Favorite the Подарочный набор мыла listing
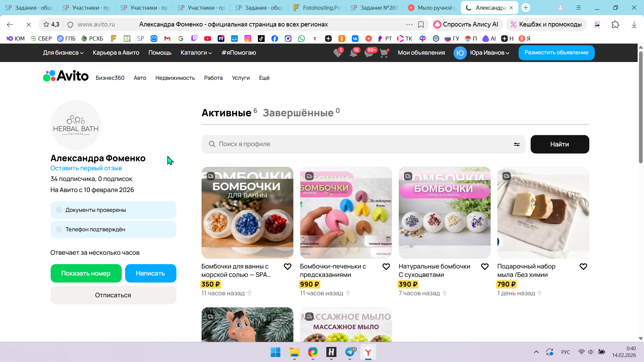This screenshot has width=644, height=362. [x=583, y=266]
